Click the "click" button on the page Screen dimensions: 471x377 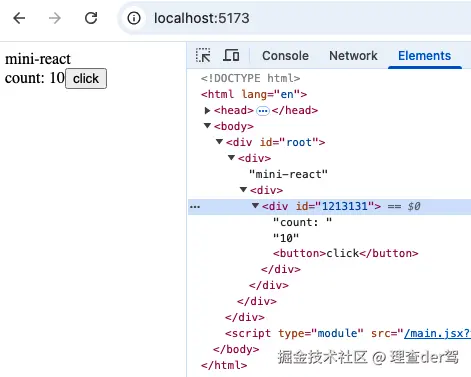click(x=86, y=79)
